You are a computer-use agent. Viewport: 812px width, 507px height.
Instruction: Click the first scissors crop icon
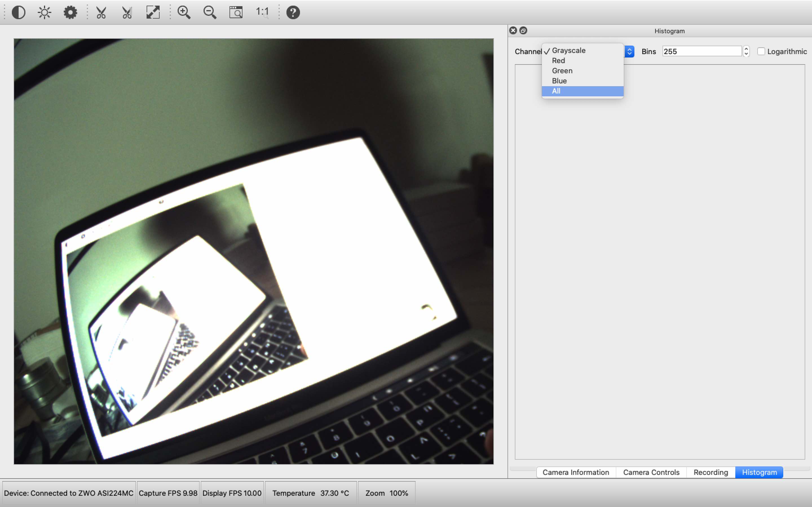tap(101, 12)
